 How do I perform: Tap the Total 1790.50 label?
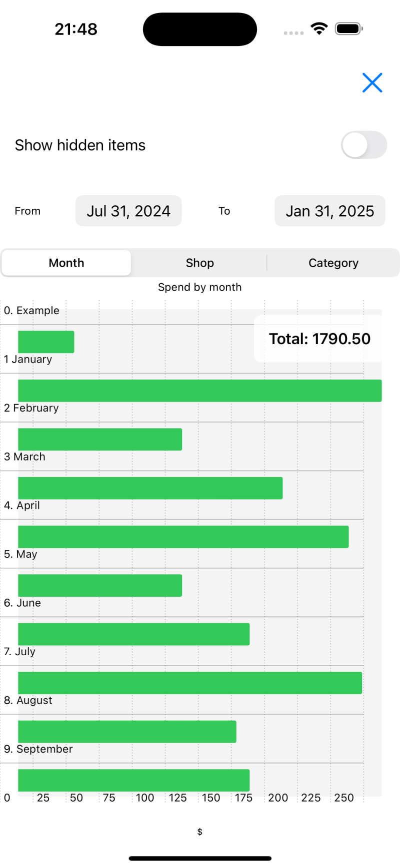tap(319, 339)
